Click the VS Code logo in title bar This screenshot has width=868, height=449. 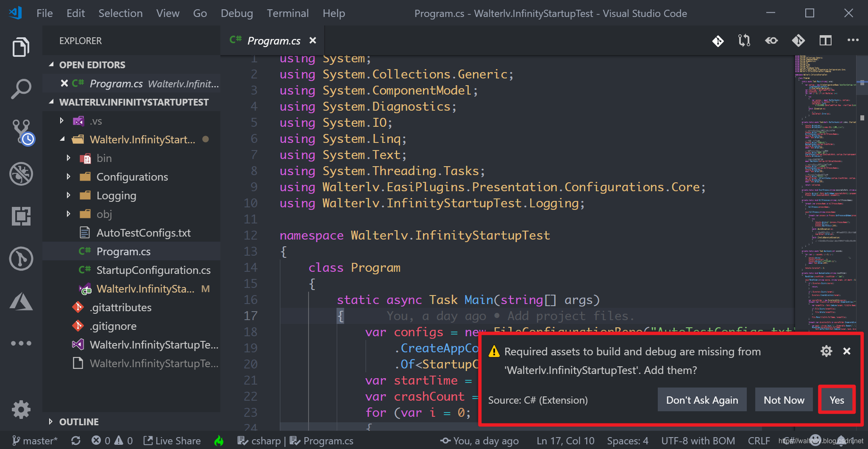pyautogui.click(x=15, y=13)
